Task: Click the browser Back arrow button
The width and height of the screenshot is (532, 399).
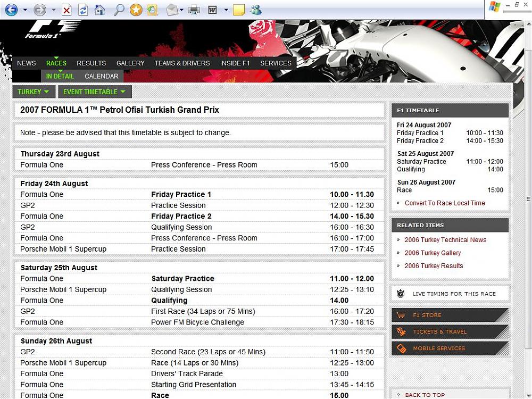Action: 11,10
